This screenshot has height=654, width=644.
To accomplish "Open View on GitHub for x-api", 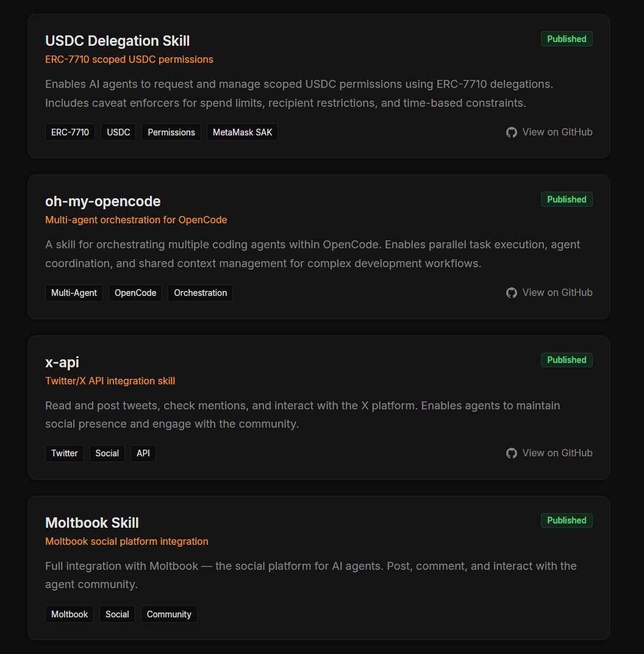I will [549, 453].
